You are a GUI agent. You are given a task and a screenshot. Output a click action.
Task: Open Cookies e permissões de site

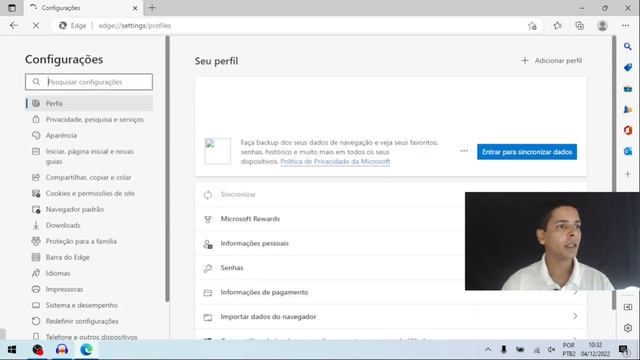point(89,193)
